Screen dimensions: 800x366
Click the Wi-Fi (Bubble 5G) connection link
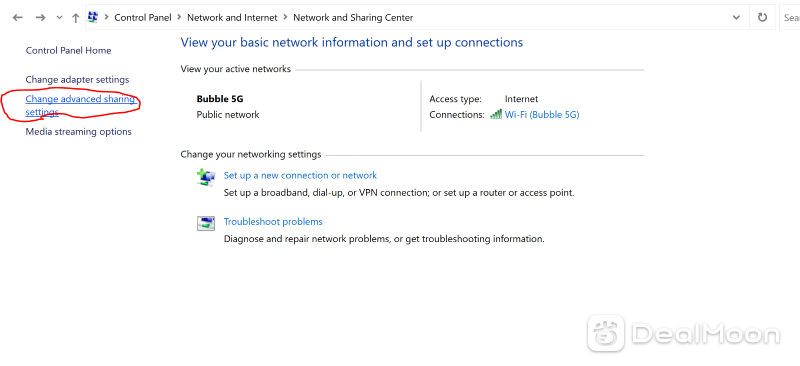coord(542,115)
